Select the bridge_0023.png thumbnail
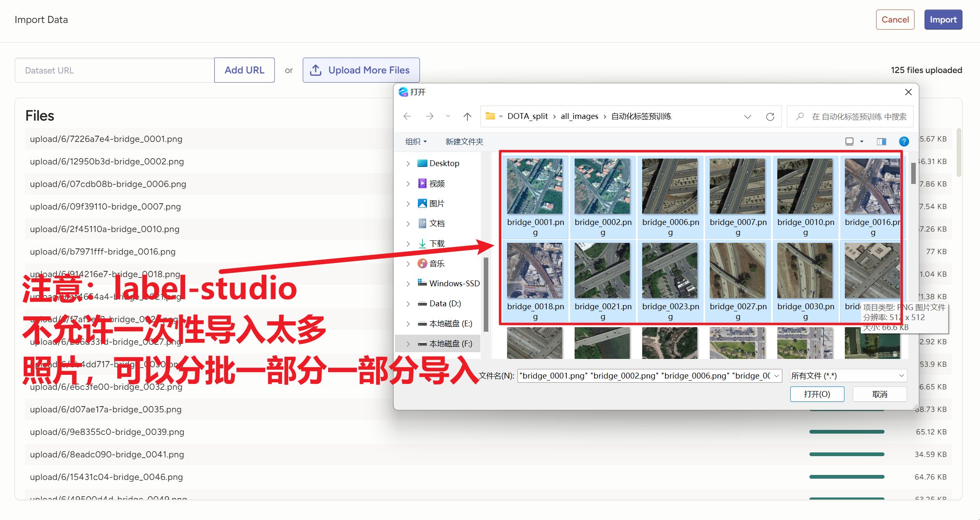The height and width of the screenshot is (520, 980). tap(670, 271)
